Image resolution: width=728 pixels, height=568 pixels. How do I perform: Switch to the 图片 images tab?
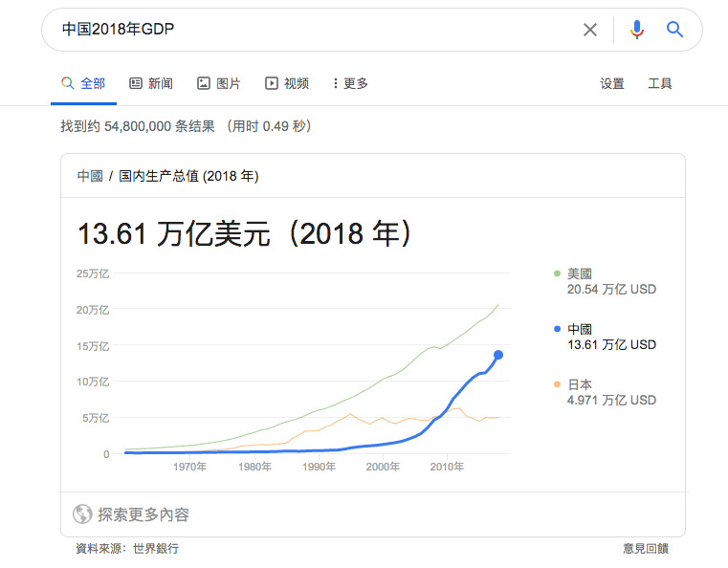click(x=219, y=83)
